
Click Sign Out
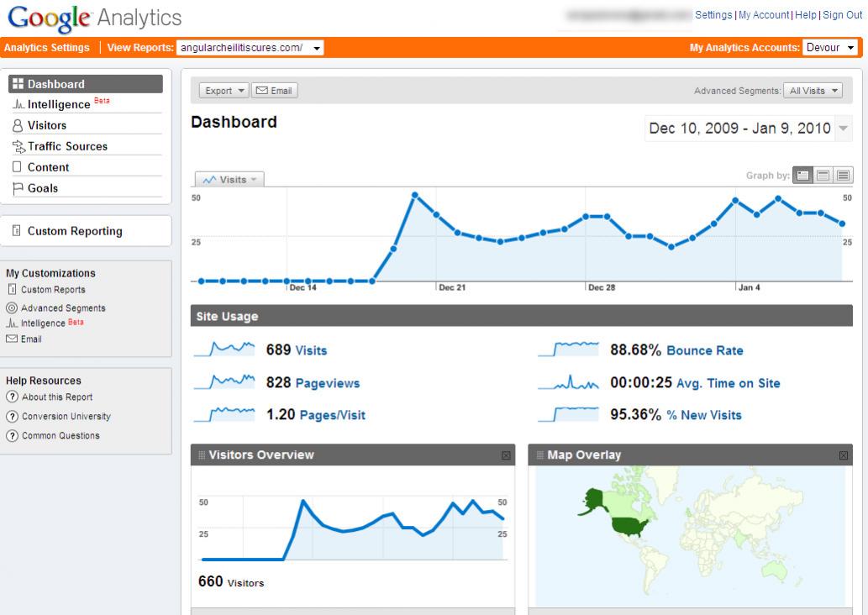[843, 15]
